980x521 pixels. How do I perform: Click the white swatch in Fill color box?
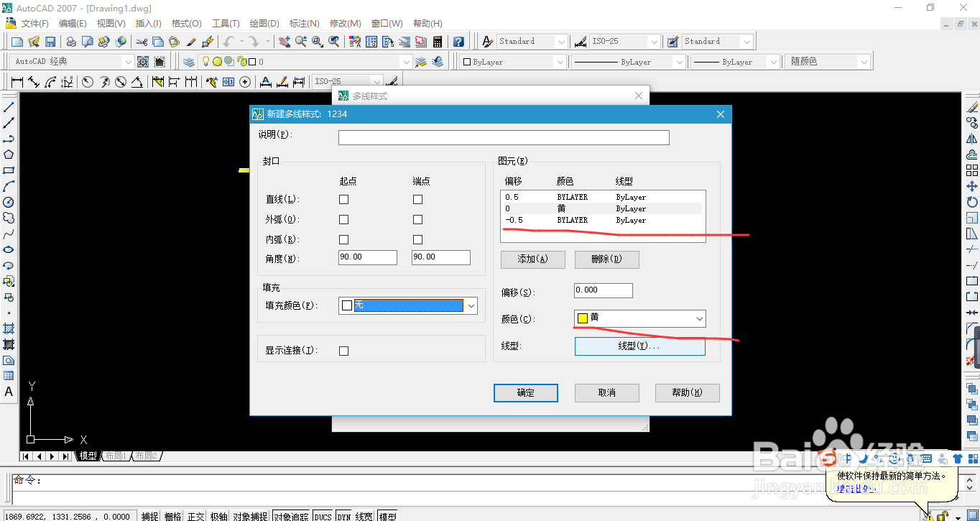coord(347,305)
